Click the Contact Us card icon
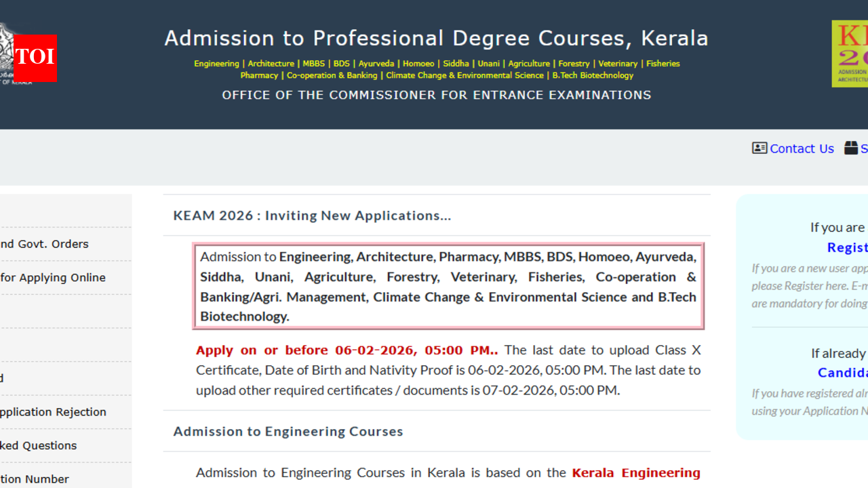 pos(759,148)
